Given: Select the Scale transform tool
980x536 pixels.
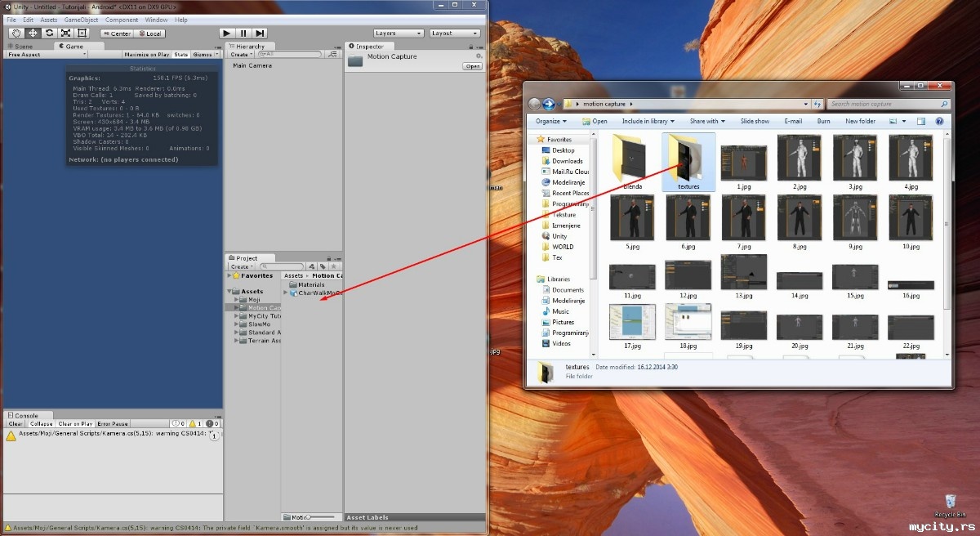Looking at the screenshot, I should (x=65, y=33).
